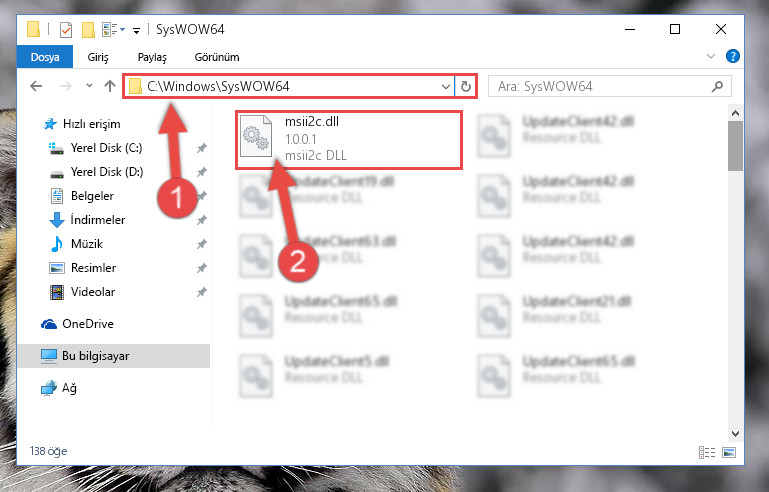This screenshot has width=769, height=492.
Task: Click the search magnifier icon
Action: tap(717, 87)
